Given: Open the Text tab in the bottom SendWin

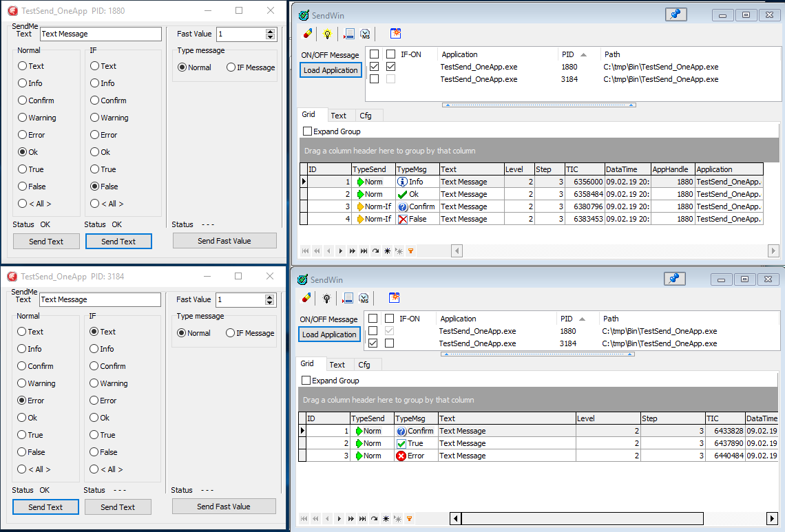Looking at the screenshot, I should pos(337,365).
